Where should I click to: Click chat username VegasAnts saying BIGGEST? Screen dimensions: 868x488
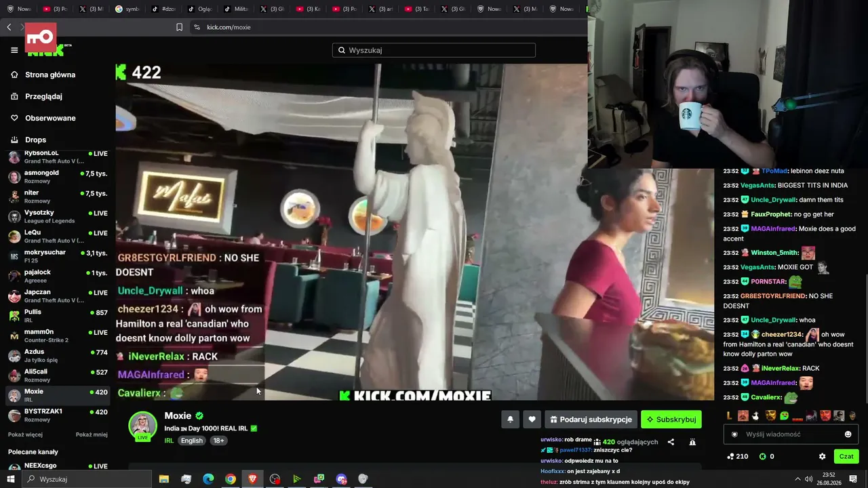click(757, 185)
